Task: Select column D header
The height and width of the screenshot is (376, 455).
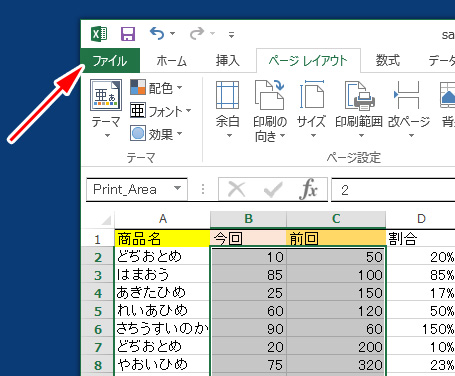Action: point(421,219)
